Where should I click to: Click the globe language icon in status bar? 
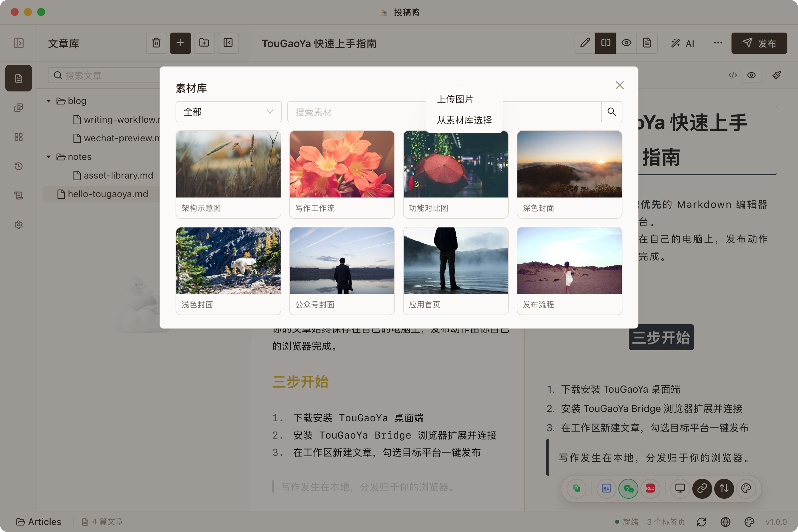pos(726,522)
